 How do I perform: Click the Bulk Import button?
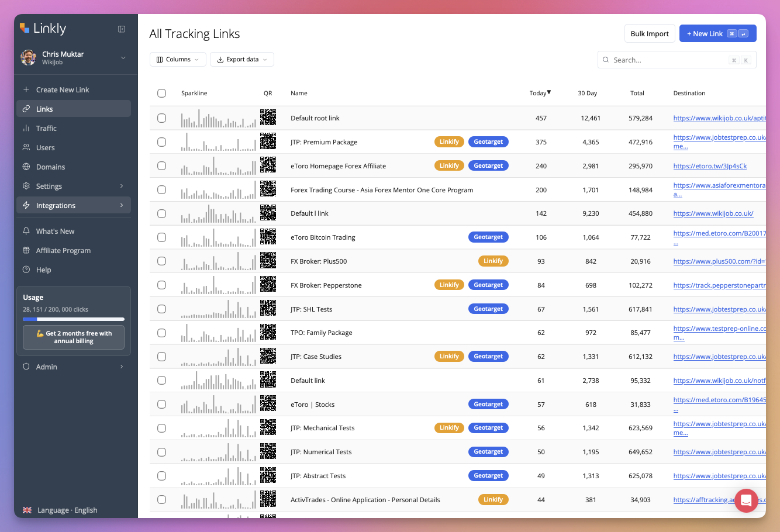[650, 33]
